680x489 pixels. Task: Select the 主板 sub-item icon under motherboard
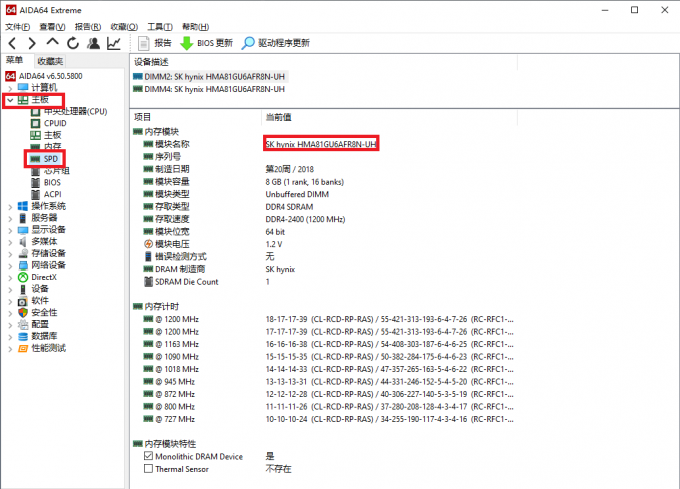pyautogui.click(x=36, y=135)
